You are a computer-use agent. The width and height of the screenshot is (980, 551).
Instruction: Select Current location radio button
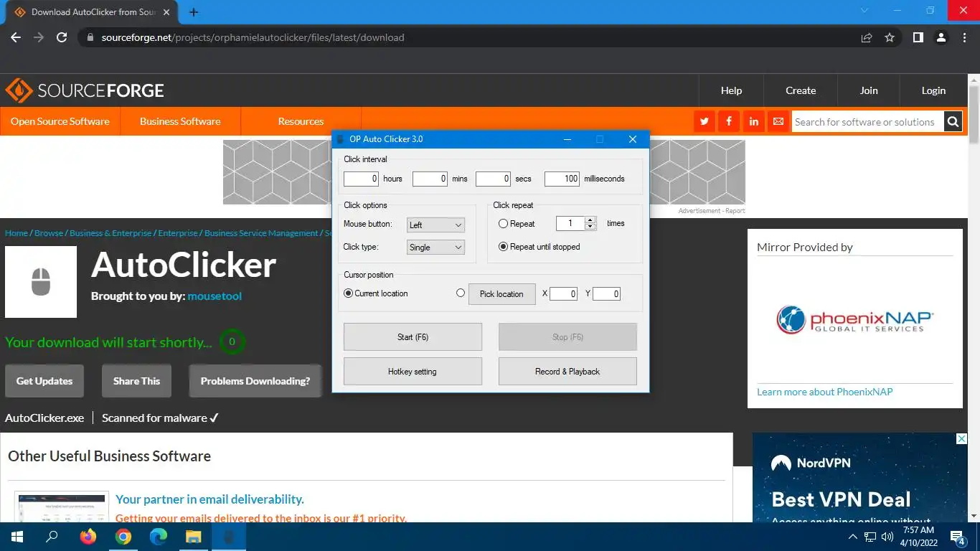(349, 293)
